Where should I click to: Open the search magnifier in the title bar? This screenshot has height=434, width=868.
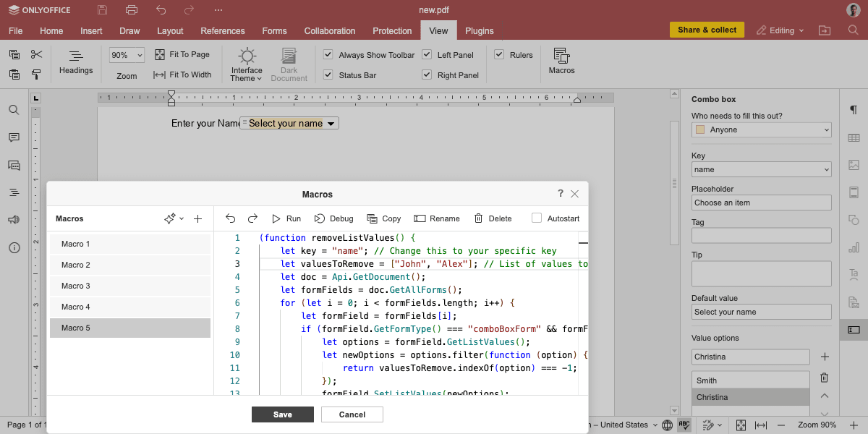853,30
